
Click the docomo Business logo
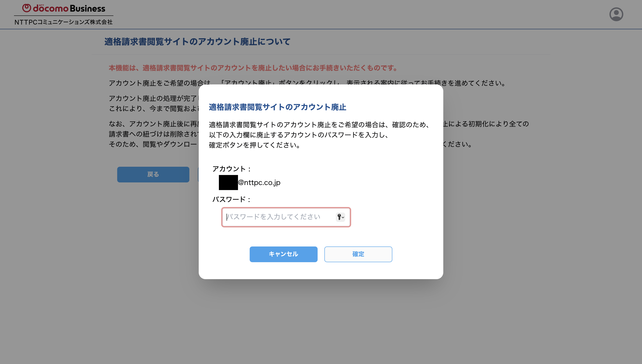[64, 8]
